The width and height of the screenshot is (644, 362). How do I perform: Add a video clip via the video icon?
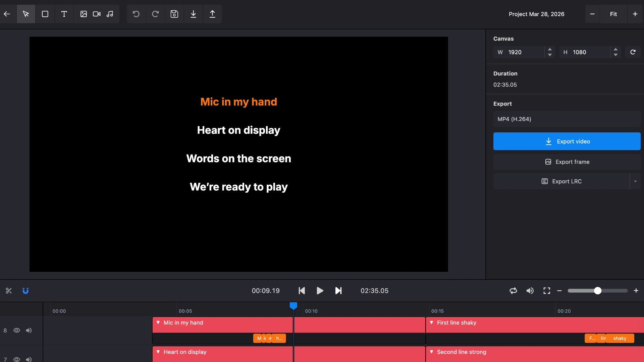click(97, 14)
